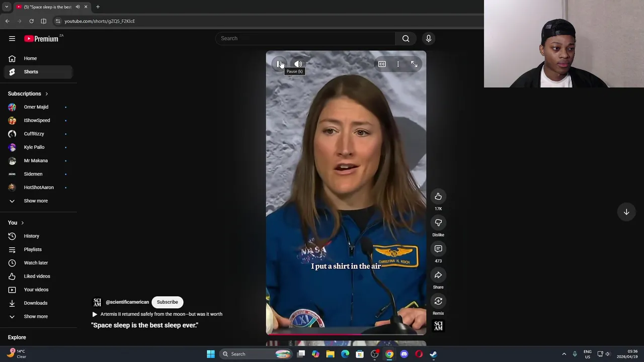This screenshot has width=644, height=362.
Task: Open the SCI AM sound thumbnail
Action: click(438, 326)
